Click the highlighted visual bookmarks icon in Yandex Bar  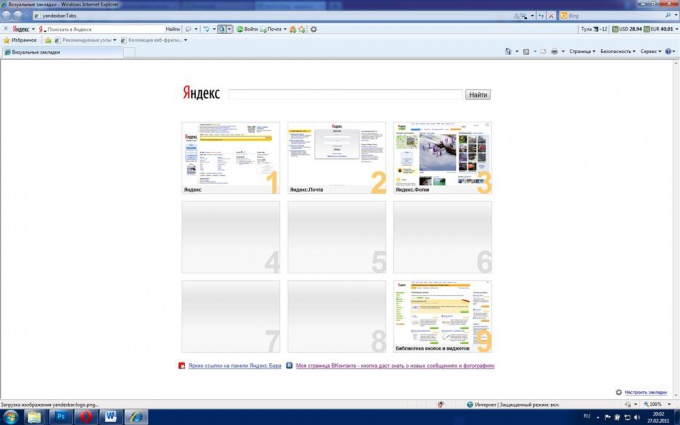(222, 29)
